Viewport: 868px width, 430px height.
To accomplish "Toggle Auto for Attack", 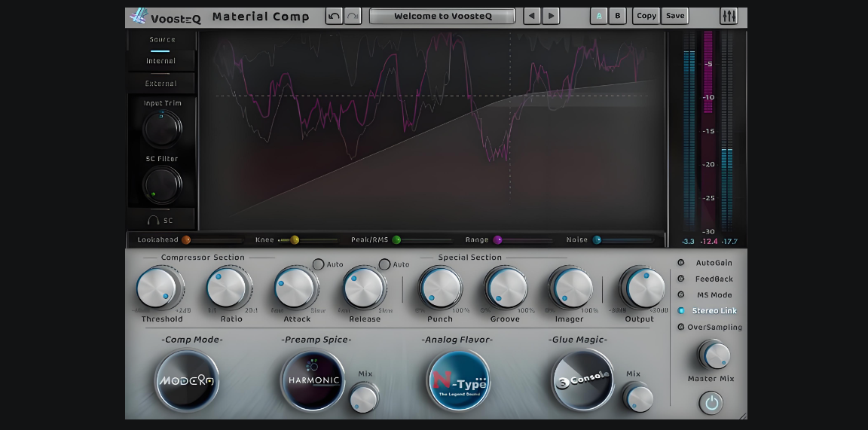I will 318,264.
